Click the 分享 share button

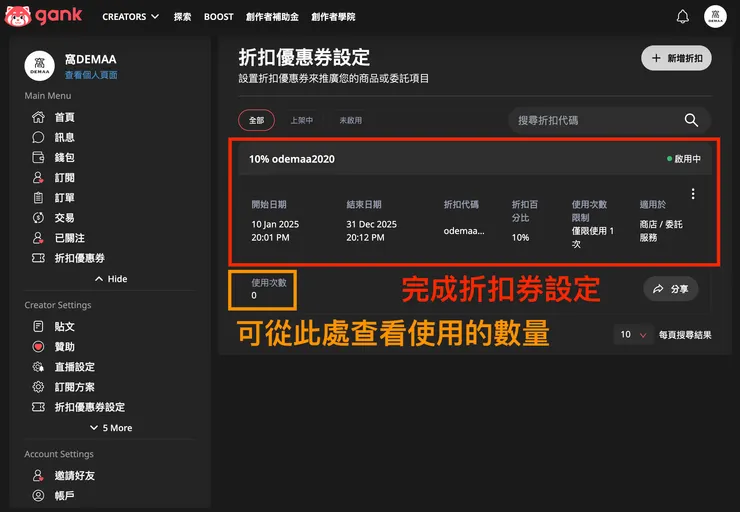pos(671,289)
